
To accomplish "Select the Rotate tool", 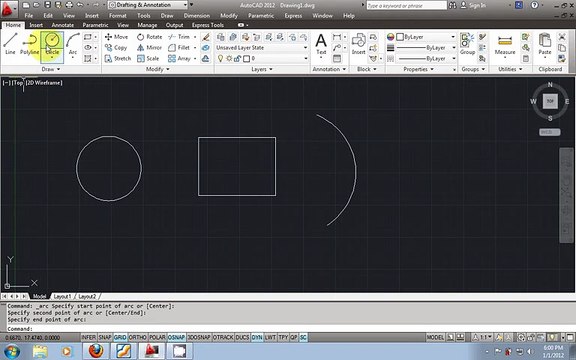I will tap(150, 37).
